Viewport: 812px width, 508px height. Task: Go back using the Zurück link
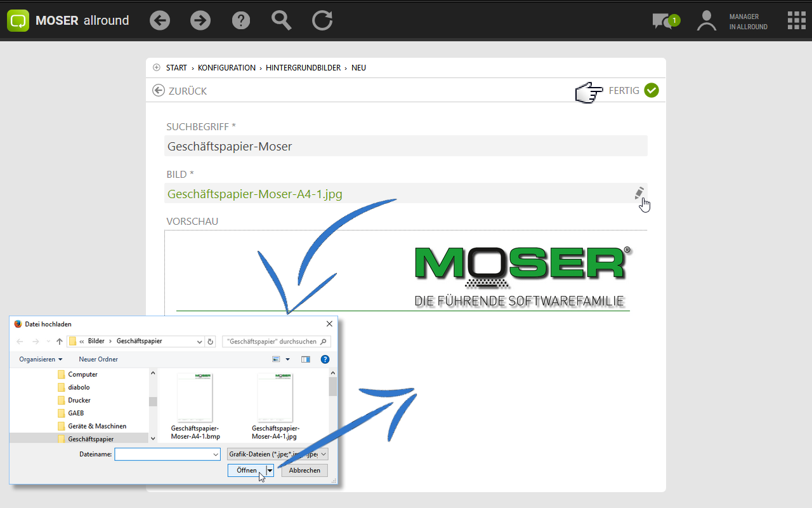180,91
